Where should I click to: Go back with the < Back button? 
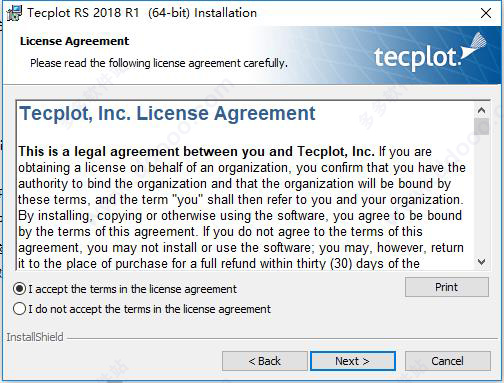265,361
